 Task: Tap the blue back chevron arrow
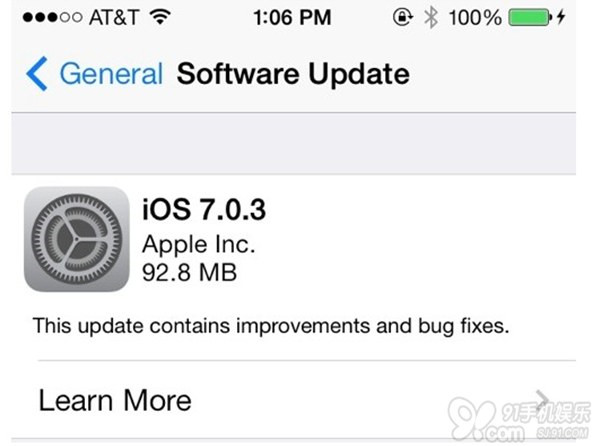click(37, 73)
